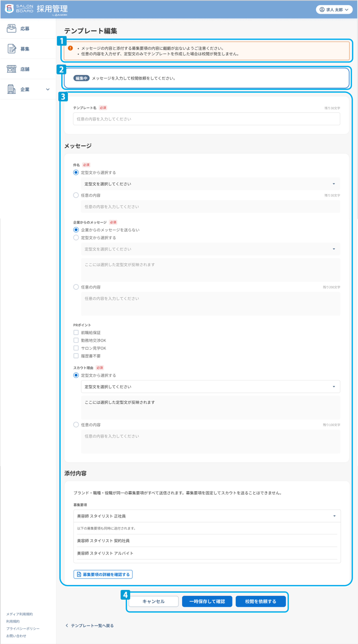Open the スカウト理由 定型文 dropdown
This screenshot has height=644, width=358.
coord(210,386)
